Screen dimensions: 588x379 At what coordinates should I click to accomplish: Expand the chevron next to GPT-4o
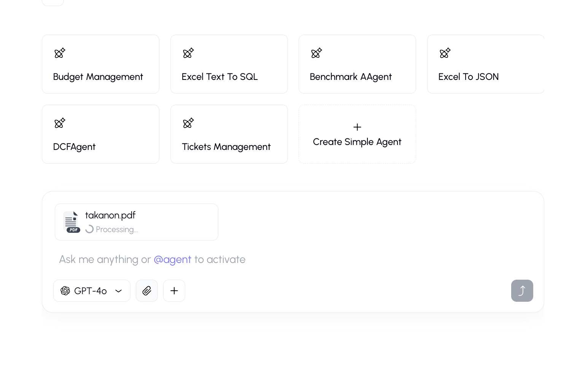click(119, 291)
